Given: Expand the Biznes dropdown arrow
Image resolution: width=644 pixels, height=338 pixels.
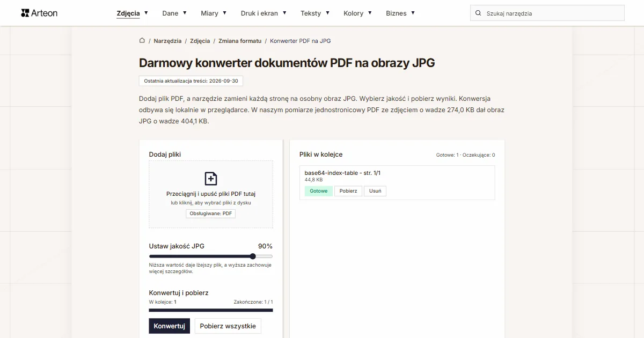Looking at the screenshot, I should (x=413, y=13).
